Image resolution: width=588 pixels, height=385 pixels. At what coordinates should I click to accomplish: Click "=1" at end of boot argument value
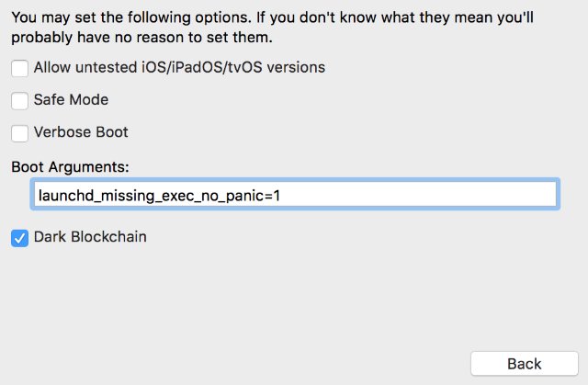pyautogui.click(x=281, y=195)
